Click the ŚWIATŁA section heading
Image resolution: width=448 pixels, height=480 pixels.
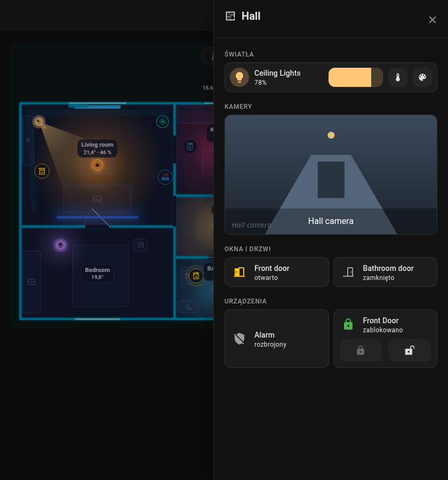pos(239,54)
